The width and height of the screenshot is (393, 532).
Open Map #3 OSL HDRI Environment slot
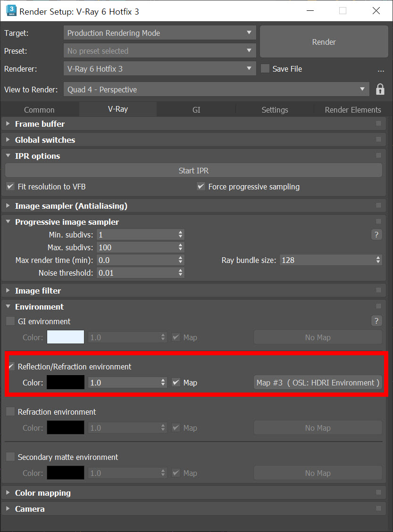tap(318, 382)
